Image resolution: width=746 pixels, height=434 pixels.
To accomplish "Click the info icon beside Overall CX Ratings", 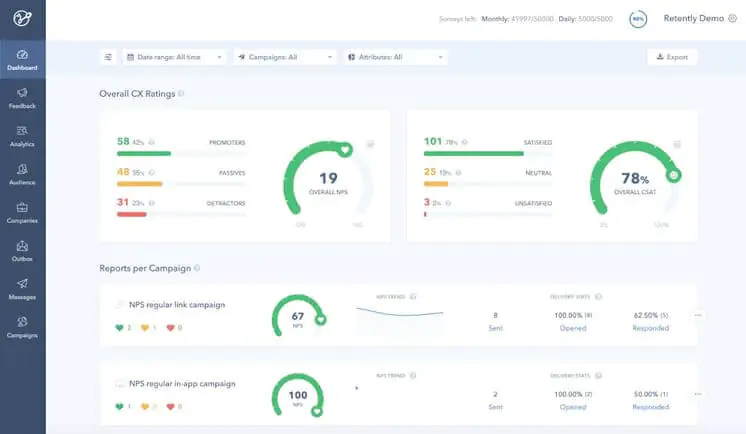I will tap(181, 94).
